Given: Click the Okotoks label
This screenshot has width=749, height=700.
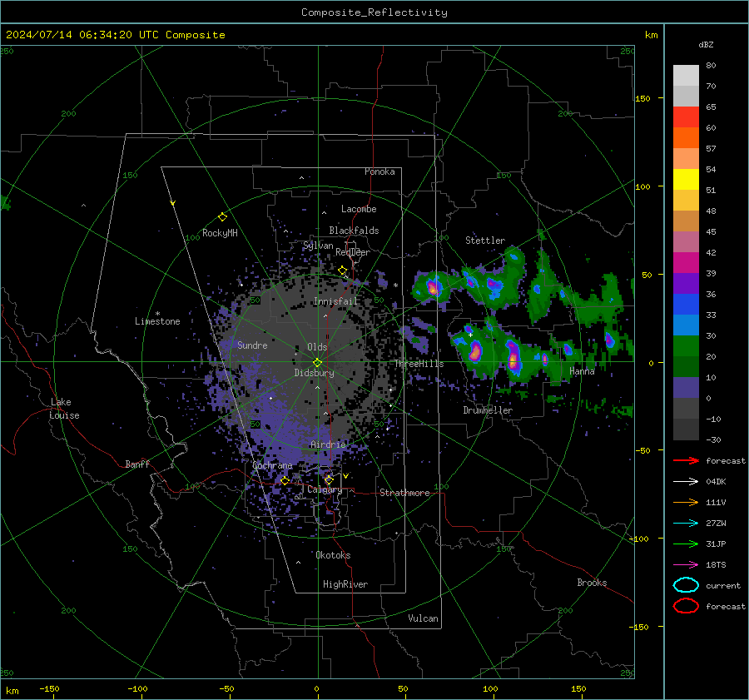Looking at the screenshot, I should [x=333, y=555].
